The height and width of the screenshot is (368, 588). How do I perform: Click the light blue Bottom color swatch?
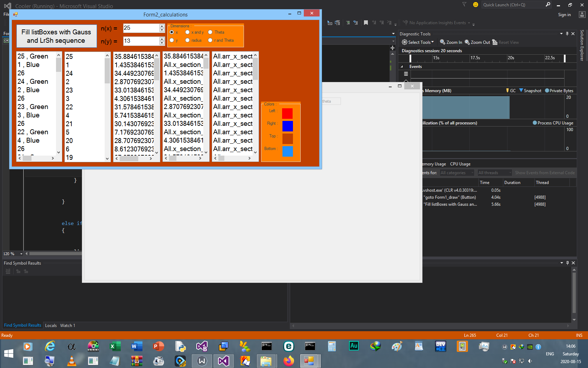pyautogui.click(x=287, y=151)
